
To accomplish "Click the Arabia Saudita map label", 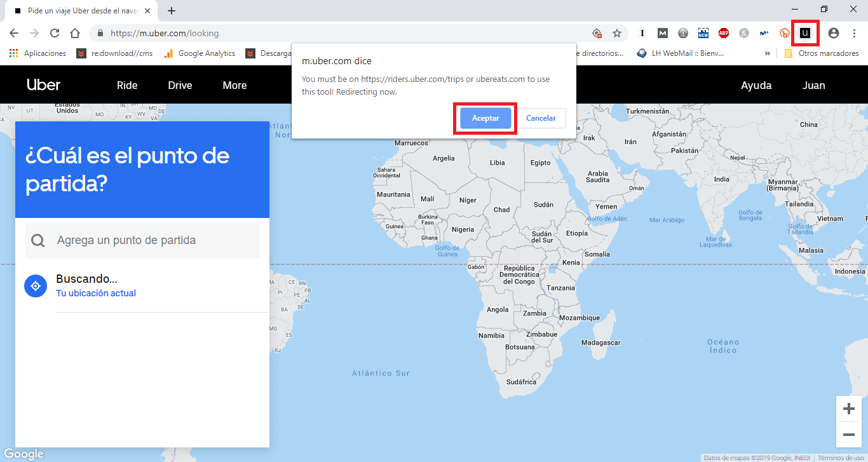I will point(597,177).
